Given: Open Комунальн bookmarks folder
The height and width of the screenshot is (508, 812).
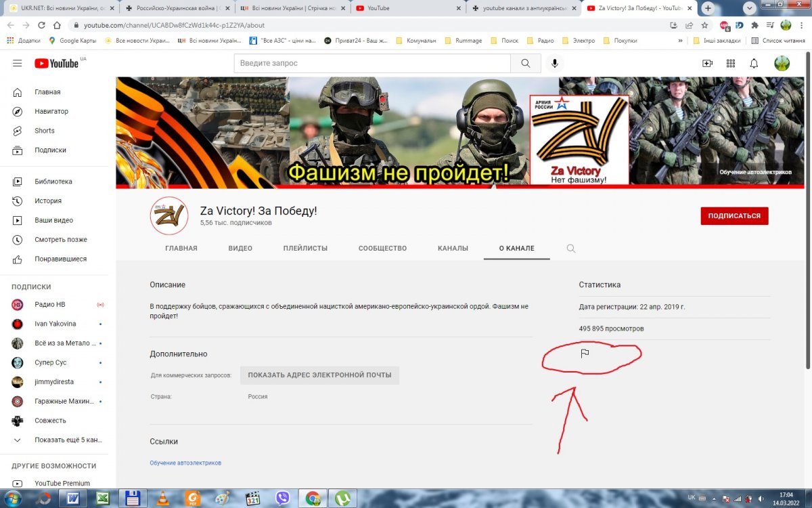Looking at the screenshot, I should pos(416,41).
